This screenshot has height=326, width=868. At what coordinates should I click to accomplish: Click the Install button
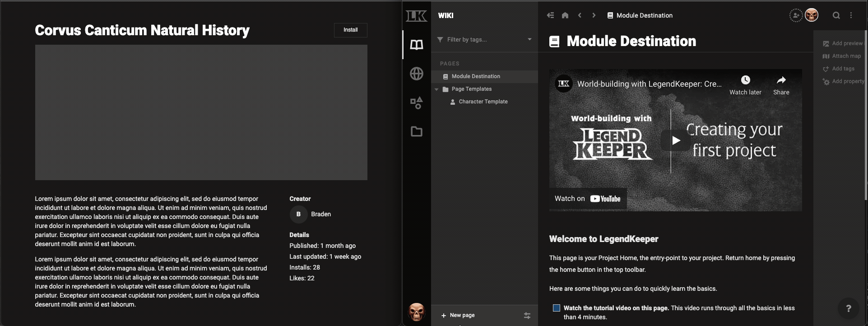click(x=351, y=30)
